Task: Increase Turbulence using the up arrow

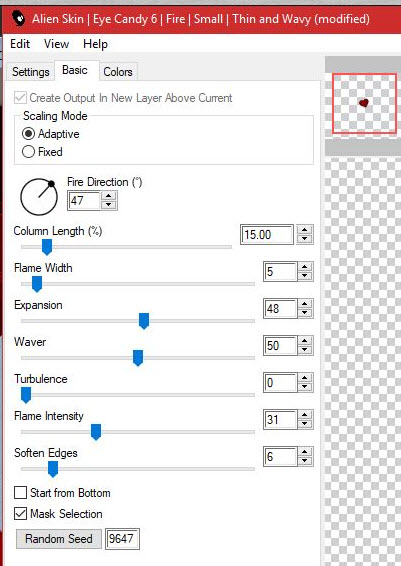Action: click(x=305, y=378)
